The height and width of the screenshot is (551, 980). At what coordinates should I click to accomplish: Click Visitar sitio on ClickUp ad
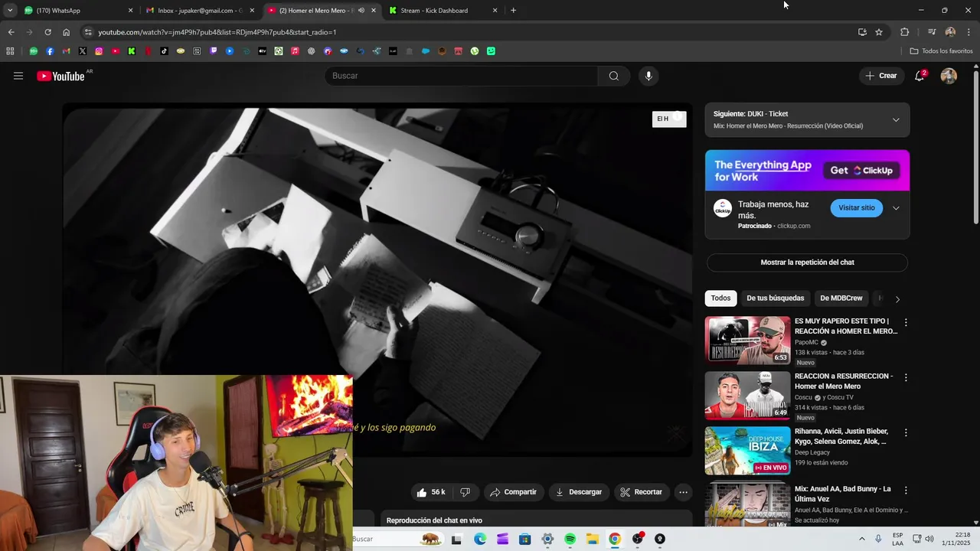[x=856, y=208]
